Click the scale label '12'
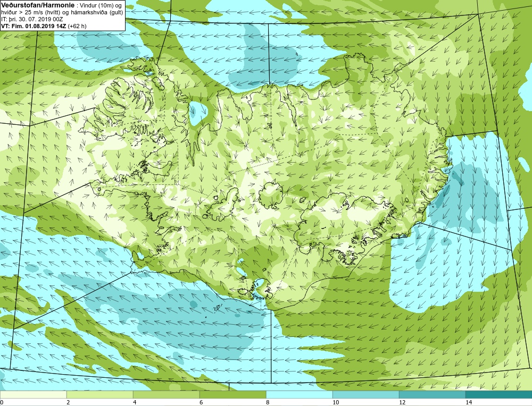Image resolution: width=532 pixels, height=406 pixels. [x=402, y=402]
